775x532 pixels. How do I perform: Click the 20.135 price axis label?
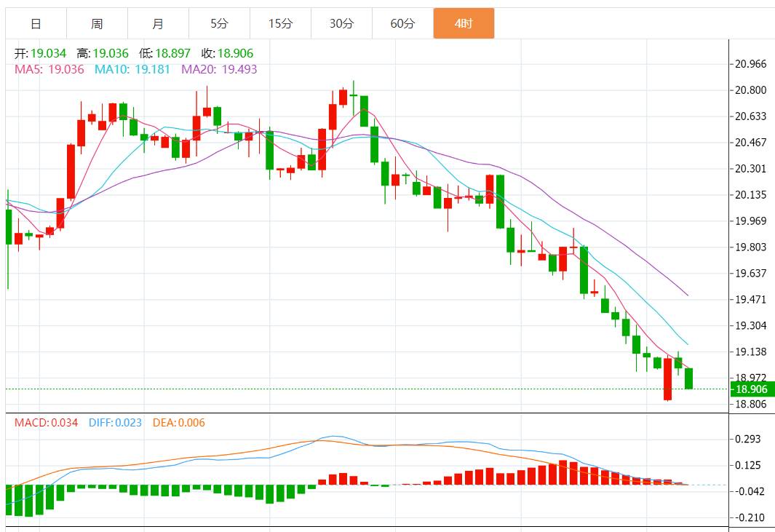click(750, 195)
